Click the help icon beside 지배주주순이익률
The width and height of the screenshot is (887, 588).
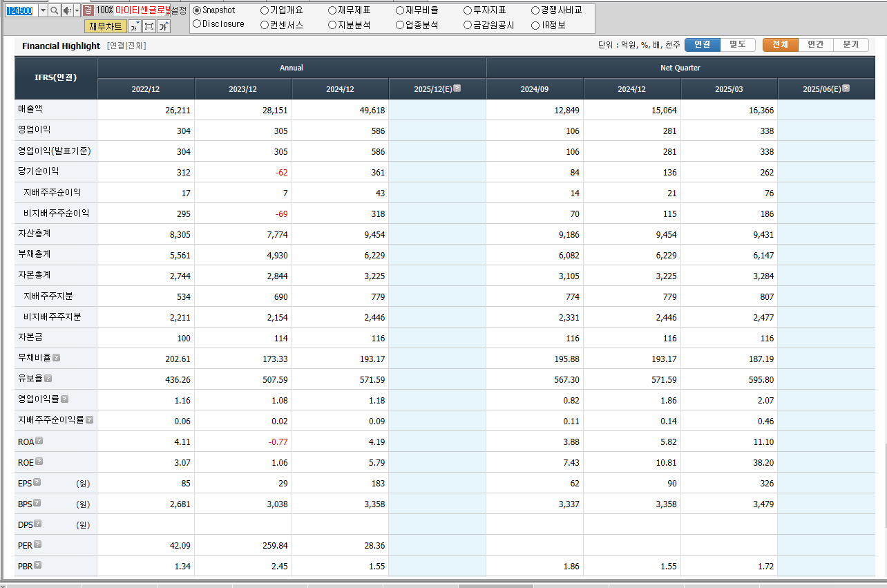[90, 419]
